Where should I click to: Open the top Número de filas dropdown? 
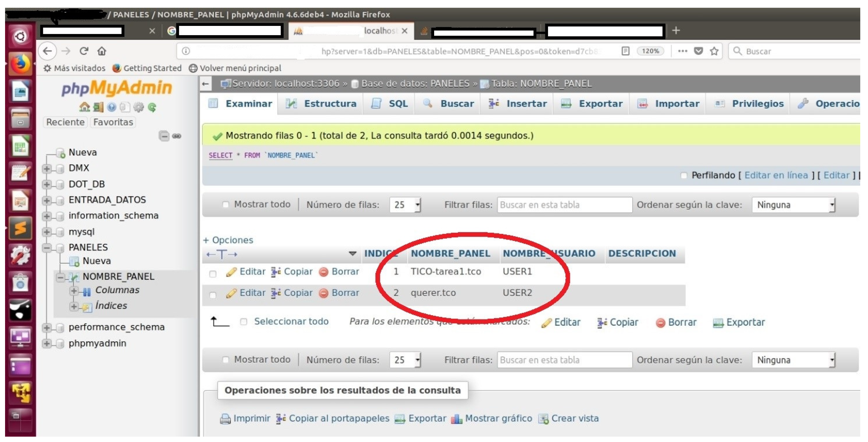pyautogui.click(x=405, y=205)
